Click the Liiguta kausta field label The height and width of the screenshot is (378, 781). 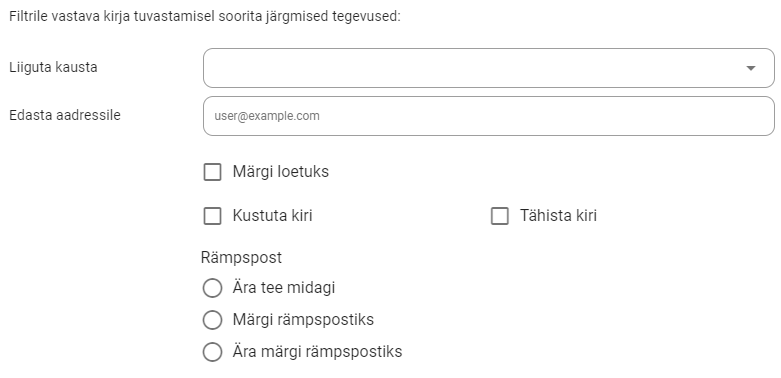pos(53,67)
